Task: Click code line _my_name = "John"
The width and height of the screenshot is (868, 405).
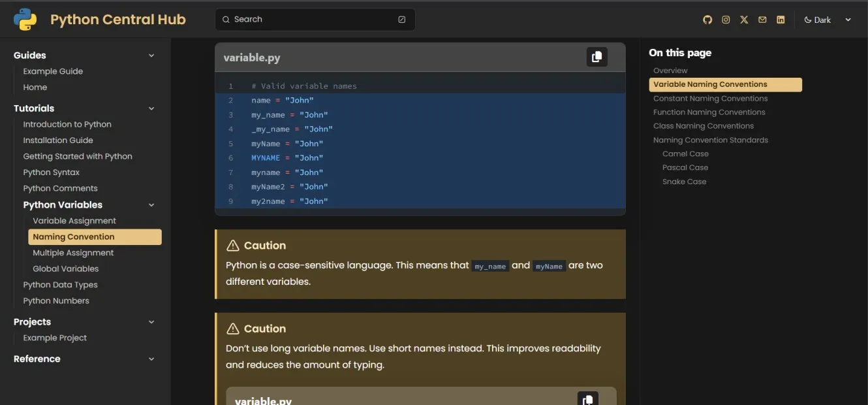Action: pyautogui.click(x=292, y=129)
